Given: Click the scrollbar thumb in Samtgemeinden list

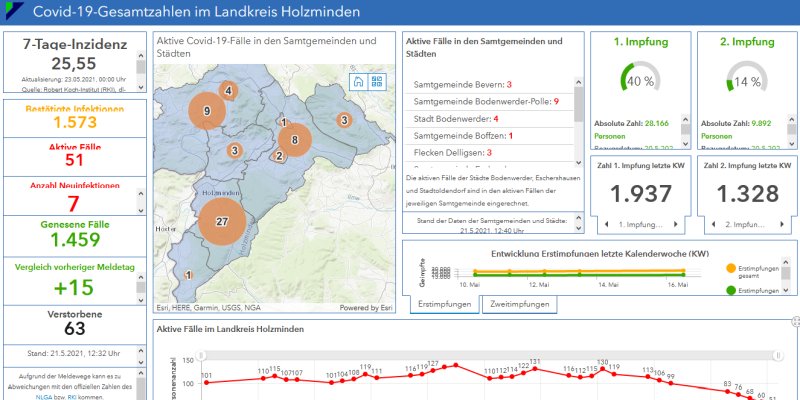Looking at the screenshot, I should click(x=578, y=104).
